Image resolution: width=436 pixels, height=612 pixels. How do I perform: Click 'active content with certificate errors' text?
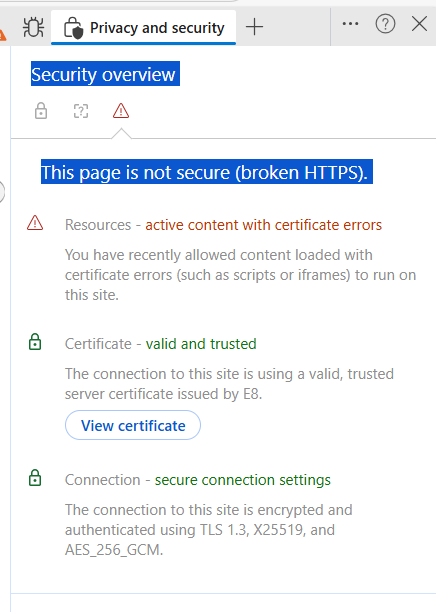pos(263,225)
